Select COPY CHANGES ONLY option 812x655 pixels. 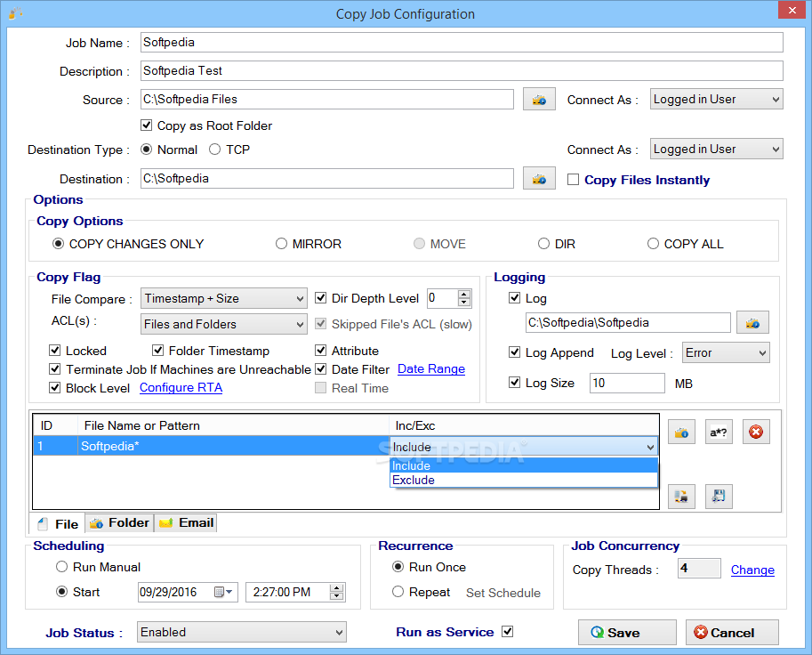tap(58, 244)
